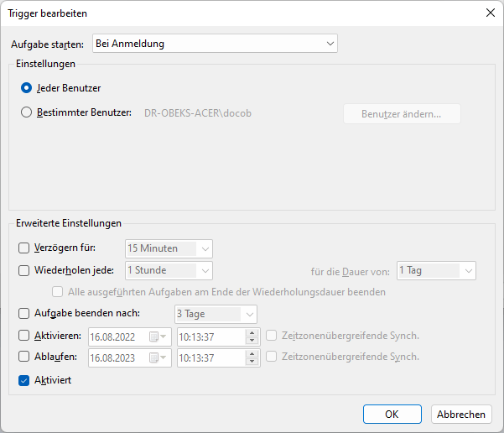Select the 'Bestimmter Benutzer' radio button

click(26, 112)
